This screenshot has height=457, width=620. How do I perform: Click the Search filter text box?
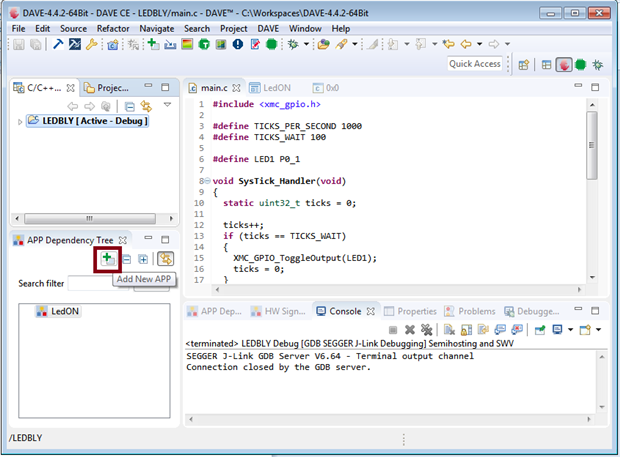90,283
